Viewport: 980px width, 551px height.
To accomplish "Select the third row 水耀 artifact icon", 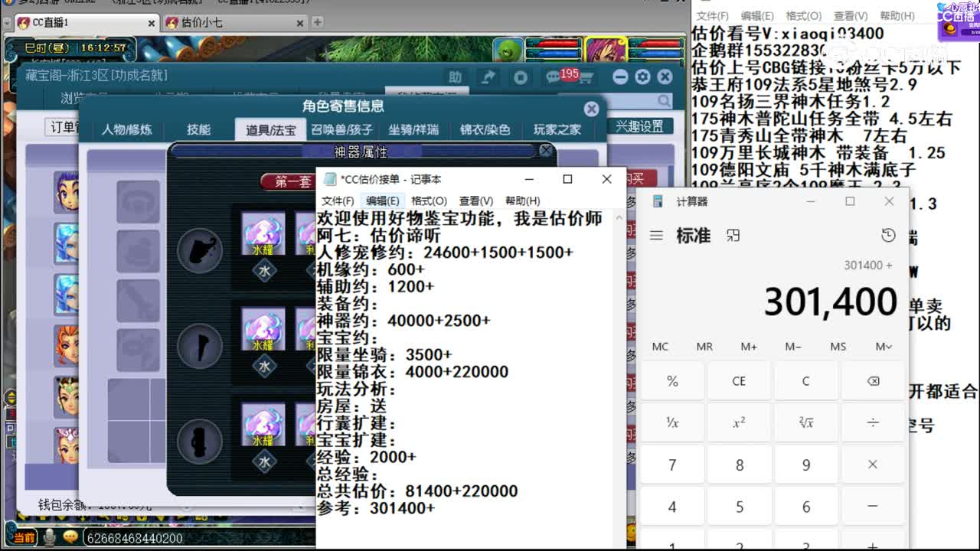I will tap(263, 424).
